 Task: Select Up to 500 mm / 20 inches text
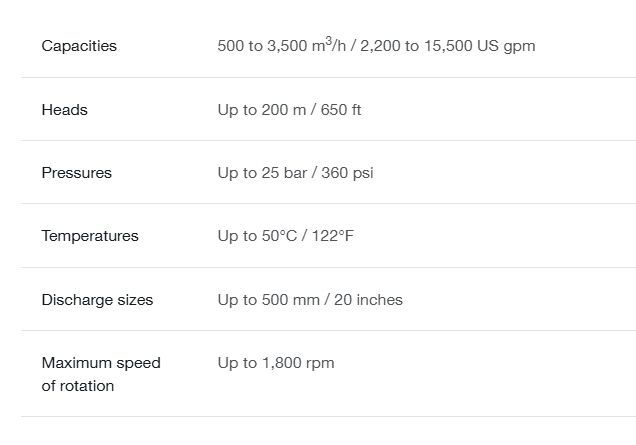[310, 300]
